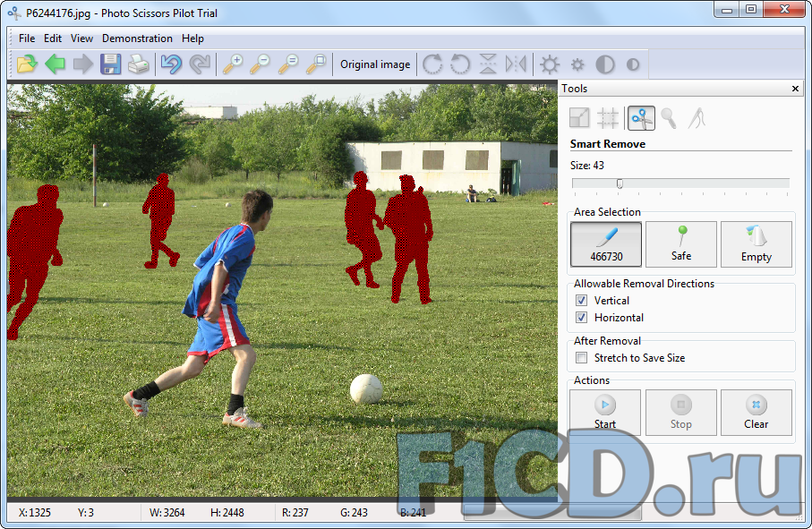Viewport: 812px width, 529px height.
Task: Open the View menu
Action: 81,38
